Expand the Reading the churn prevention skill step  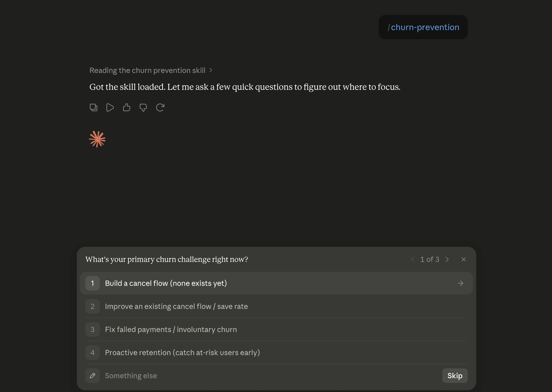coord(151,70)
